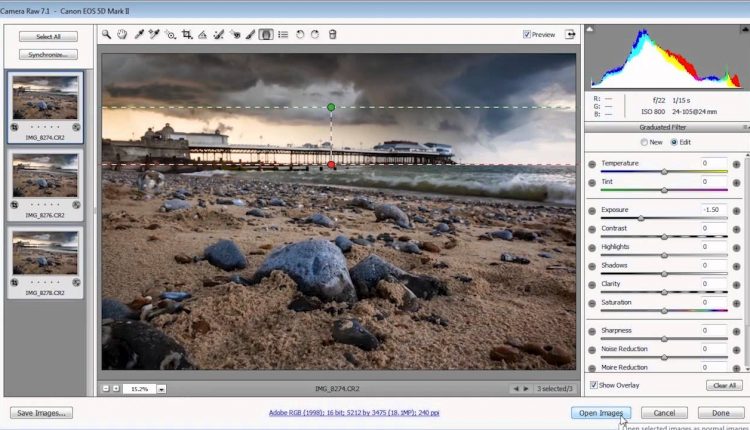Click the trash can delete icon

pyautogui.click(x=332, y=34)
